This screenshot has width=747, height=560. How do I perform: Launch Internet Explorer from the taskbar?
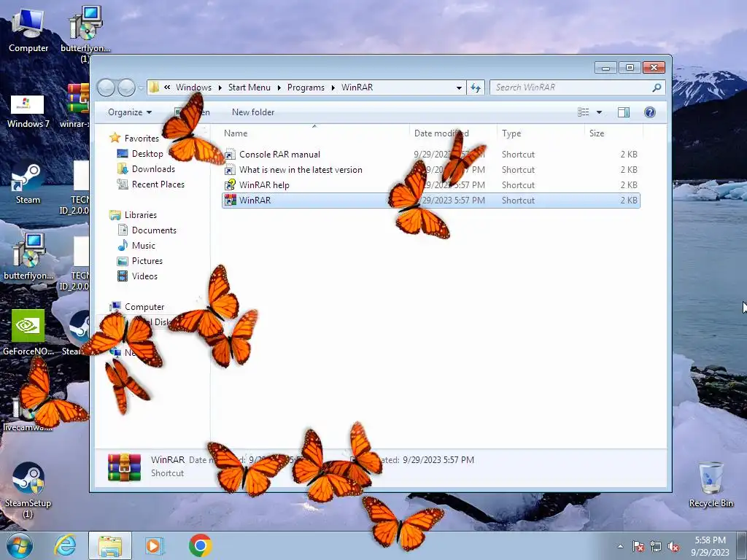(65, 545)
